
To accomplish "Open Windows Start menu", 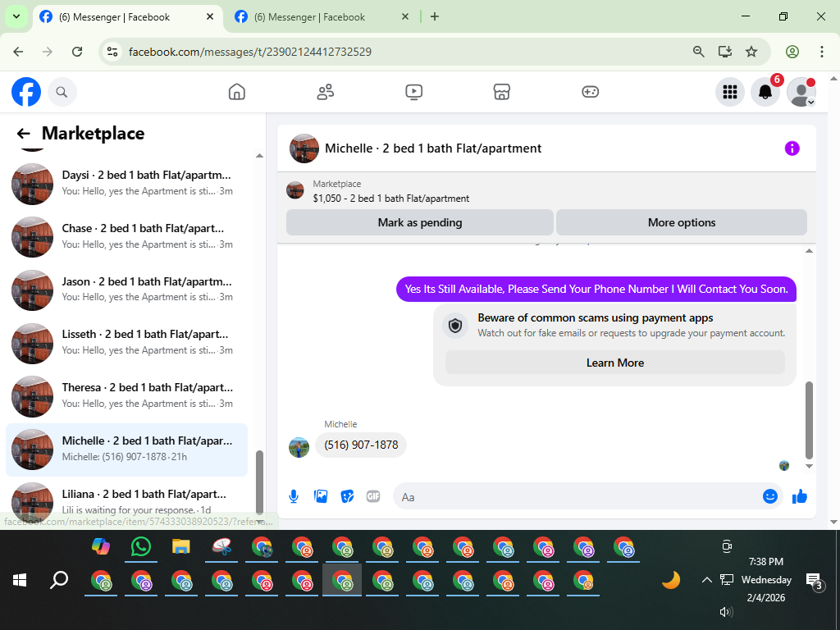I will (x=20, y=580).
